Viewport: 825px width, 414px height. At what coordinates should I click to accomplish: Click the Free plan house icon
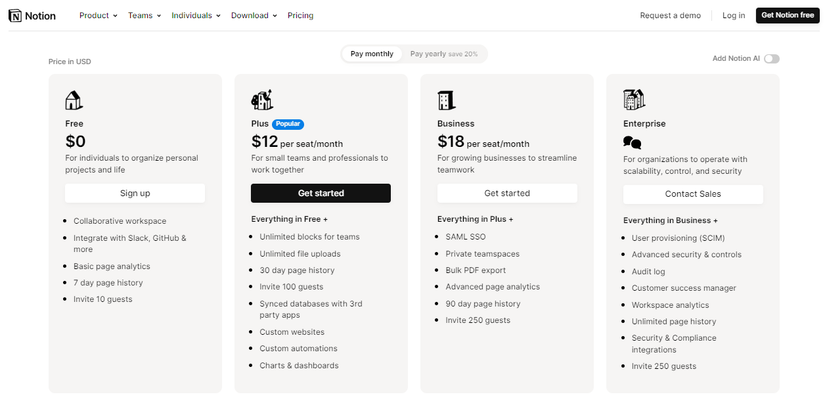click(x=74, y=100)
